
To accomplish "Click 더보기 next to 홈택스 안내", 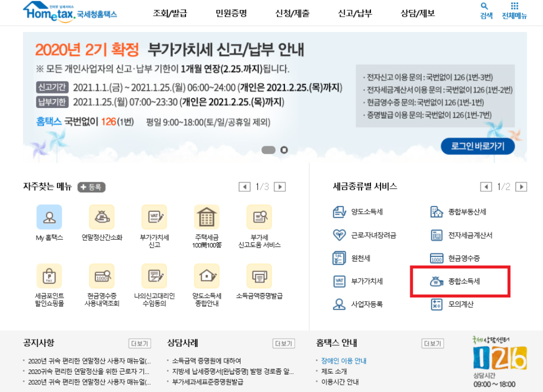I will pos(432,344).
